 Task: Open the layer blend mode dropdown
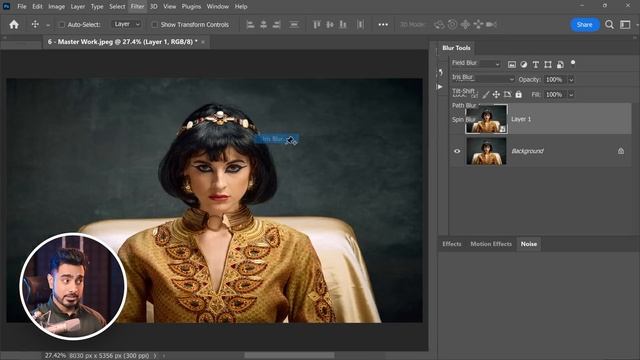click(482, 78)
